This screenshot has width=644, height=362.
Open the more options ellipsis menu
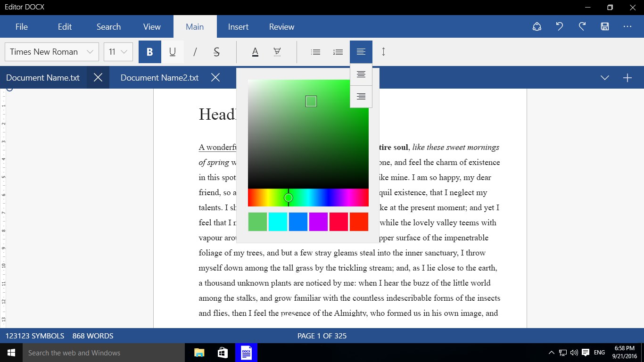pos(627,27)
